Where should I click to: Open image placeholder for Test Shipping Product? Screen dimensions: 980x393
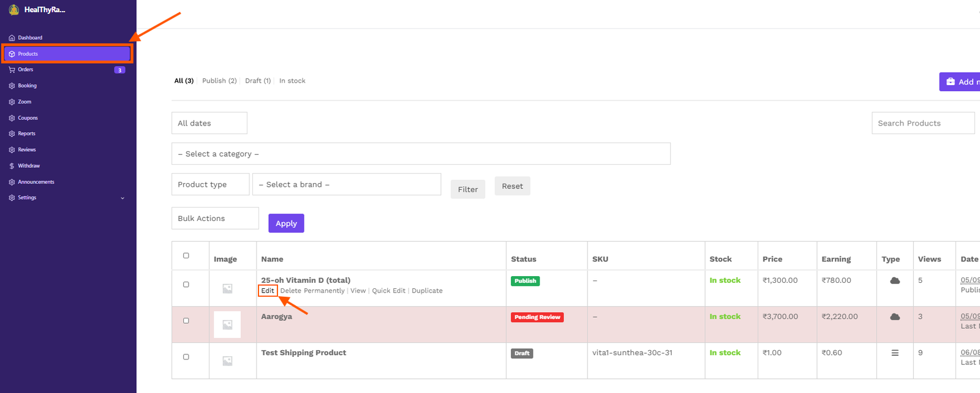pos(227,361)
